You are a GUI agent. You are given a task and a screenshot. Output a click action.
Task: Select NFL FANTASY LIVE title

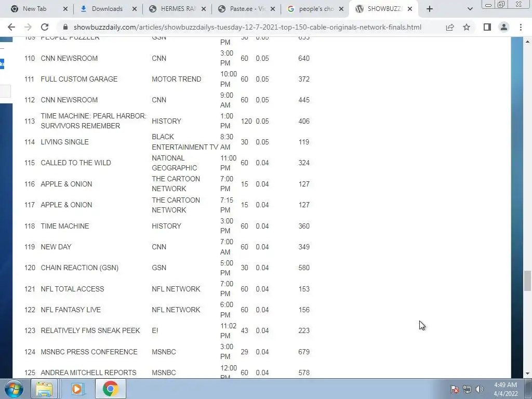(x=71, y=310)
